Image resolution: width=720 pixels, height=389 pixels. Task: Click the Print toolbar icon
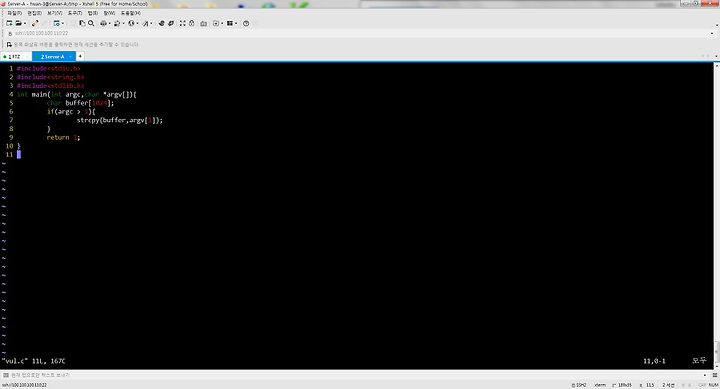[103, 23]
